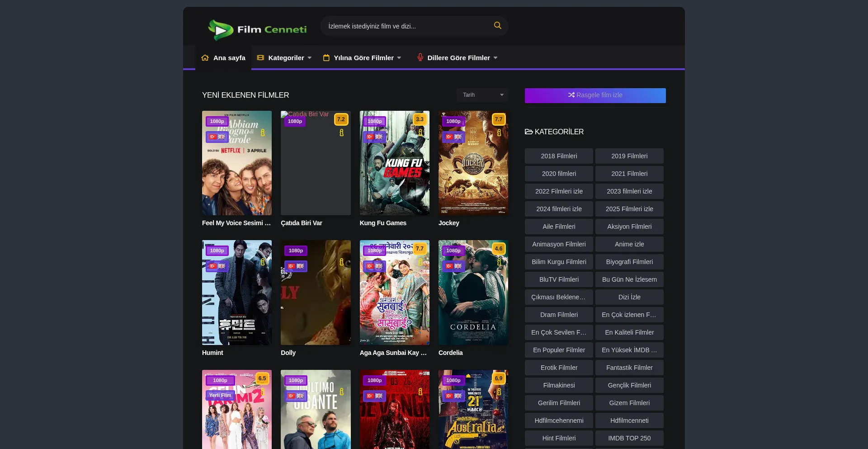
Task: Open the Humint title link
Action: 212,353
